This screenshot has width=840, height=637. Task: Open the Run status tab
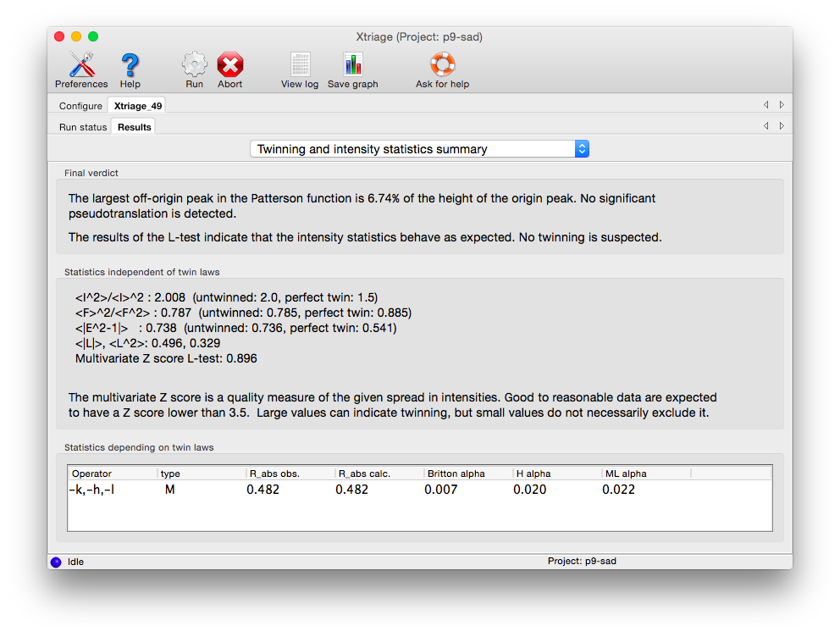[83, 127]
